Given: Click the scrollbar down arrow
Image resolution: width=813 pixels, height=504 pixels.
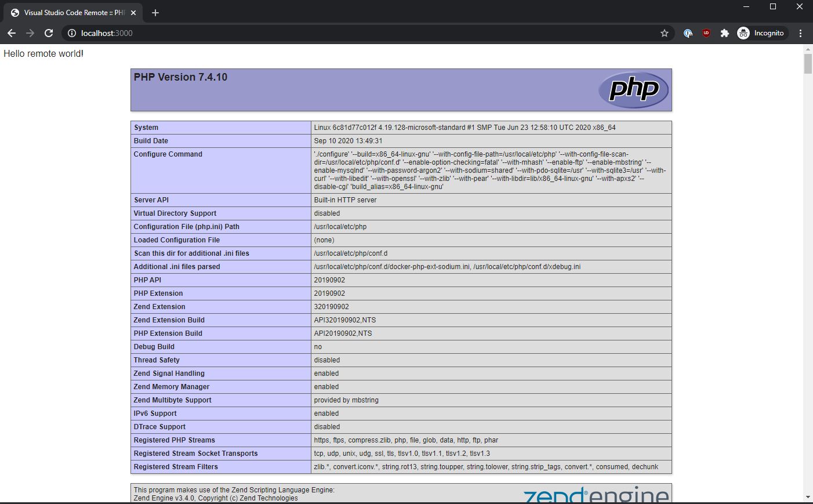Looking at the screenshot, I should click(x=808, y=497).
